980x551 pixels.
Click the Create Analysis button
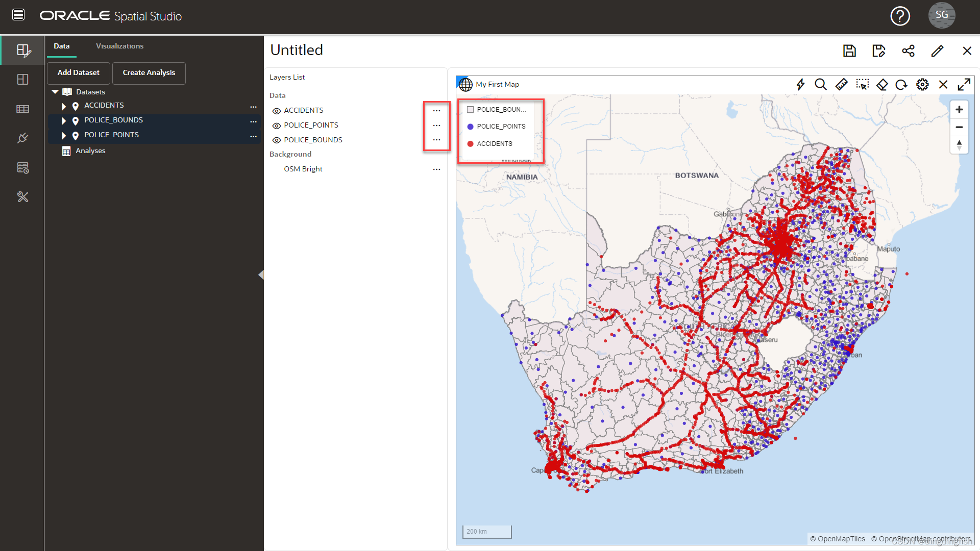tap(149, 73)
